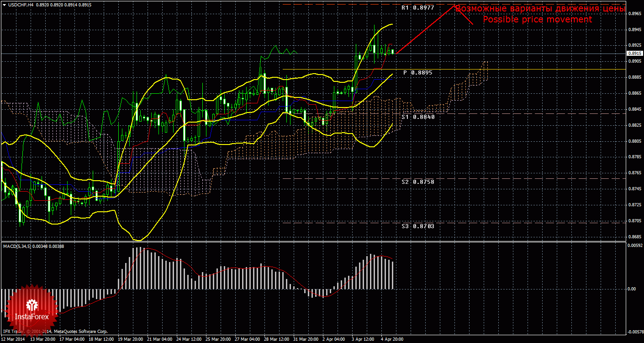Select the P 0.8895 pivot label
The image size is (644, 343).
click(x=417, y=72)
